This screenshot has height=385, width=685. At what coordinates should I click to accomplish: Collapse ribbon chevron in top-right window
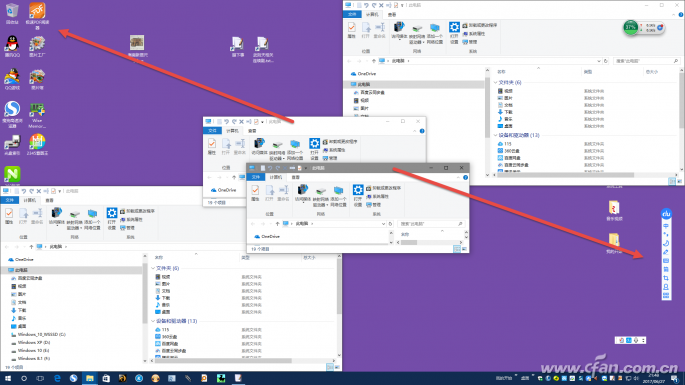point(673,14)
